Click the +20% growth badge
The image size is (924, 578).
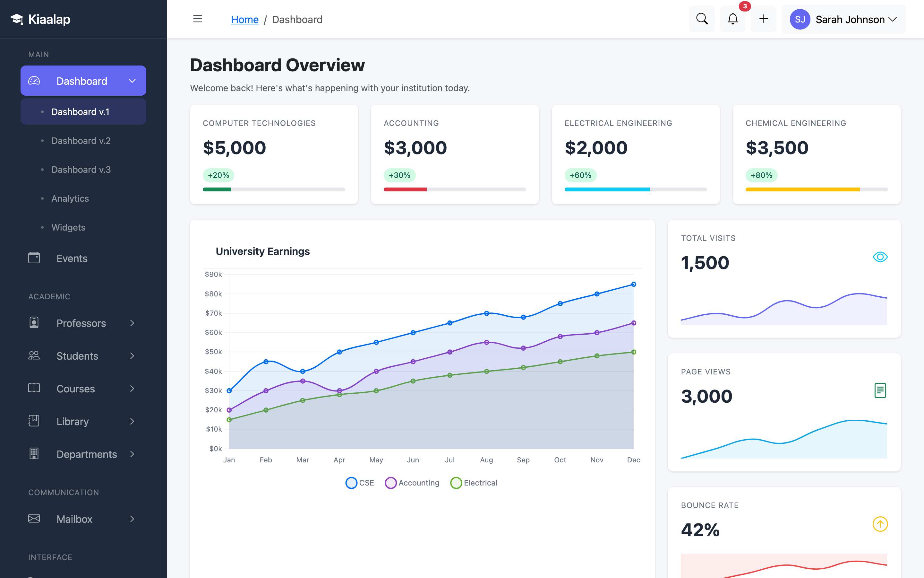point(218,175)
